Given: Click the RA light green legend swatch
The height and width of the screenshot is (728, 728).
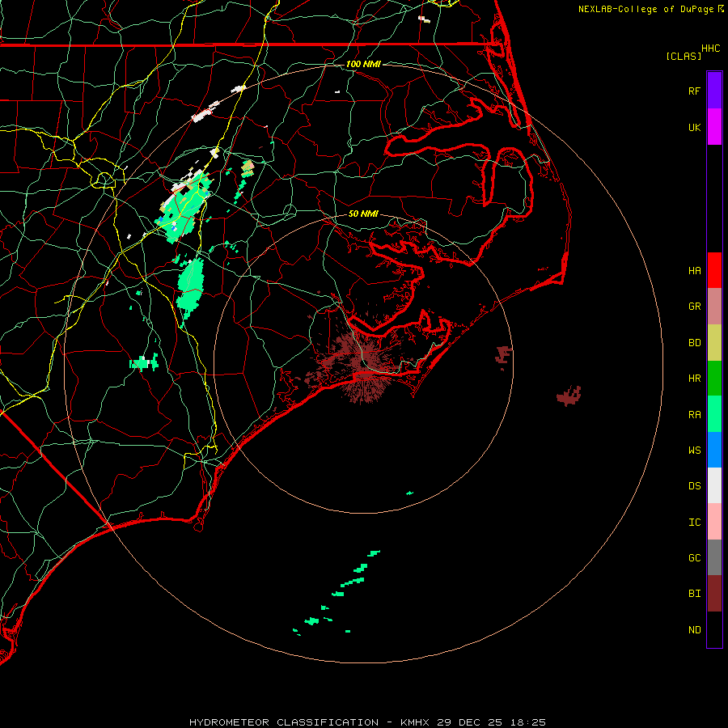Looking at the screenshot, I should coord(714,414).
